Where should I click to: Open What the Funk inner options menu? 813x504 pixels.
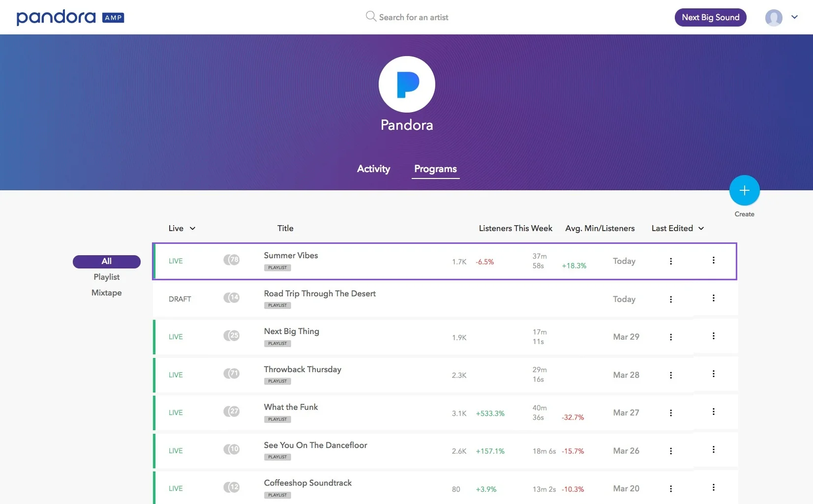coord(670,413)
